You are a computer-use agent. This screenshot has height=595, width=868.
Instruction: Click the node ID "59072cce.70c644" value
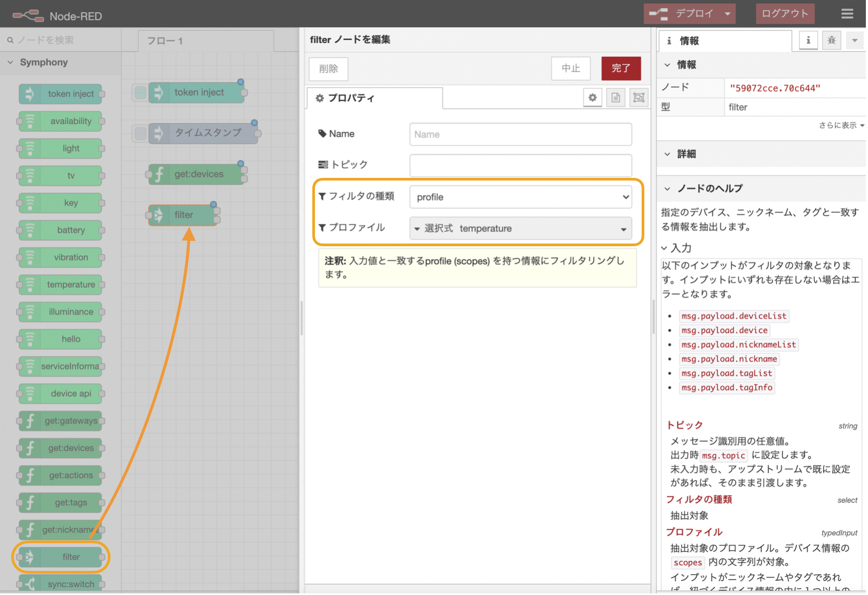[775, 88]
